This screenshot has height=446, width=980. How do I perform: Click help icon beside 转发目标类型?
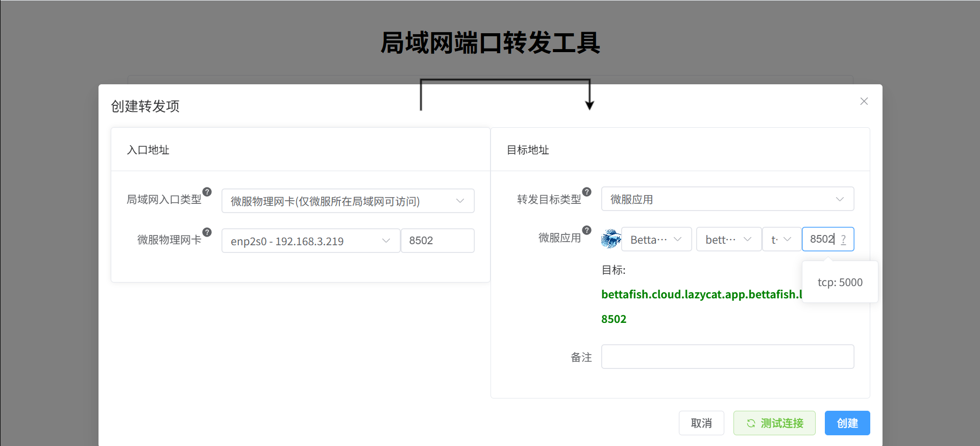coord(587,192)
